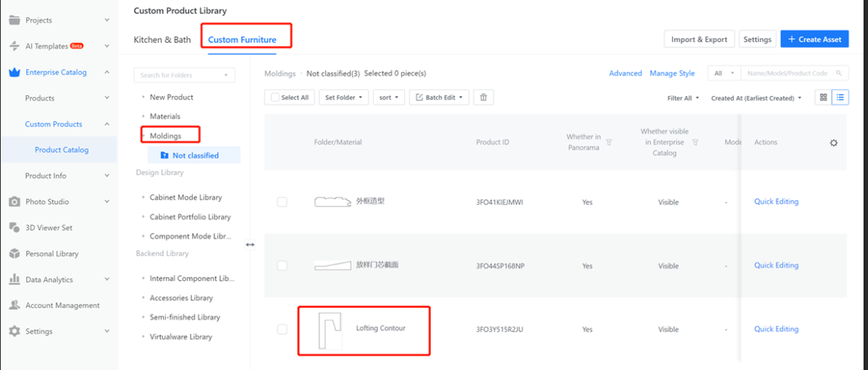Check the Select All checkbox
Image resolution: width=868 pixels, height=370 pixels.
tap(275, 98)
